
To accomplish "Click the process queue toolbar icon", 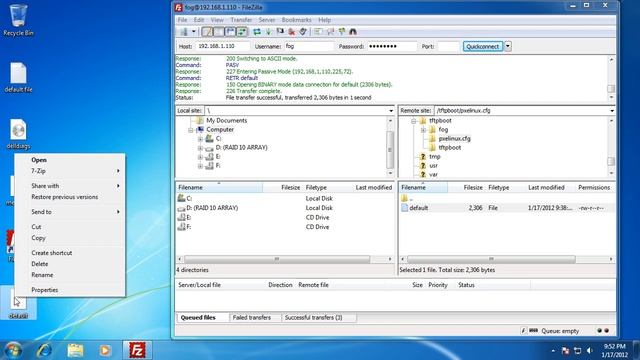I will (269, 32).
